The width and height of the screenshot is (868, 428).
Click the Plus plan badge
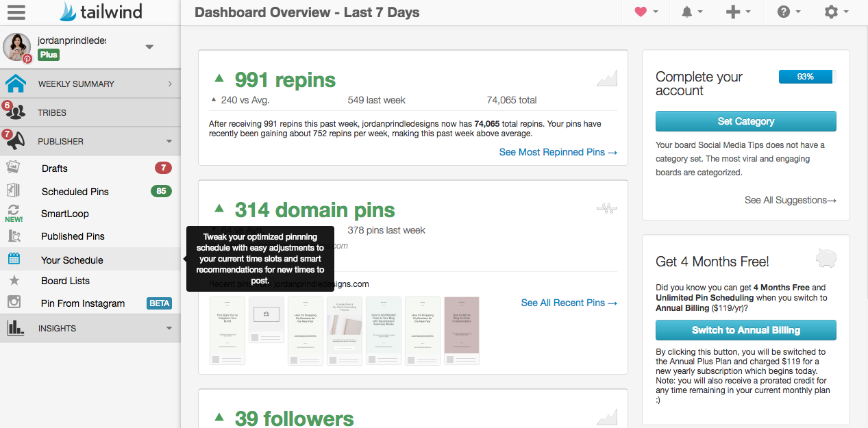coord(48,55)
